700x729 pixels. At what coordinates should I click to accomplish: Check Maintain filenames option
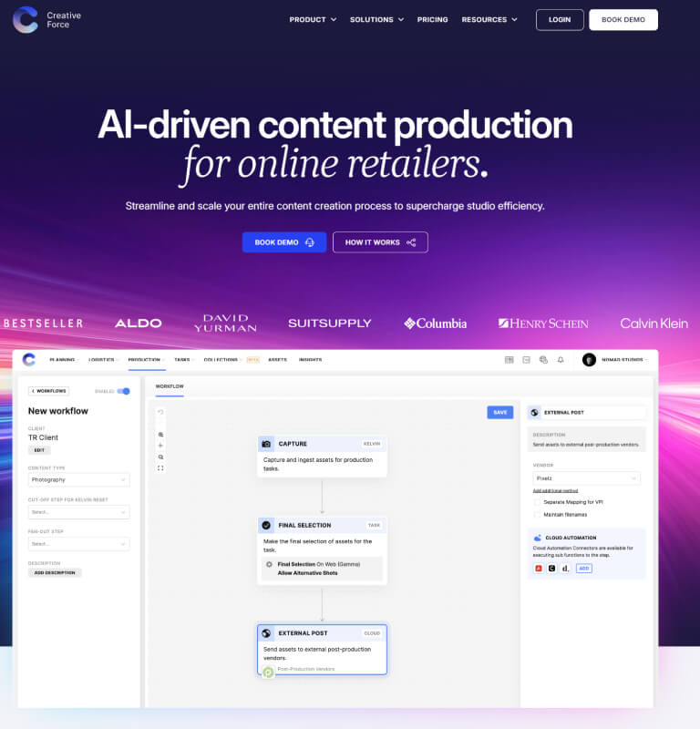537,515
